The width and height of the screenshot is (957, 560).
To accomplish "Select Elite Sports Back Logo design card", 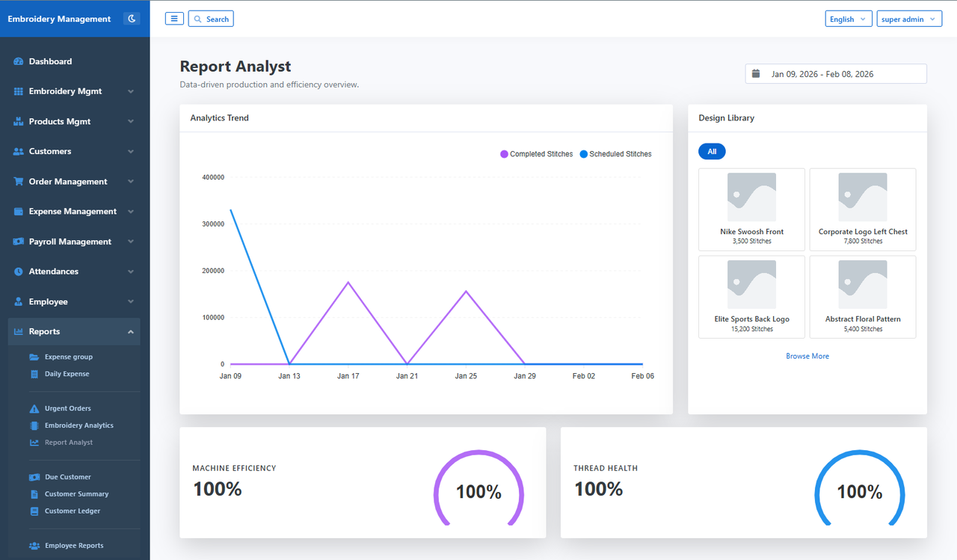I will tap(752, 297).
